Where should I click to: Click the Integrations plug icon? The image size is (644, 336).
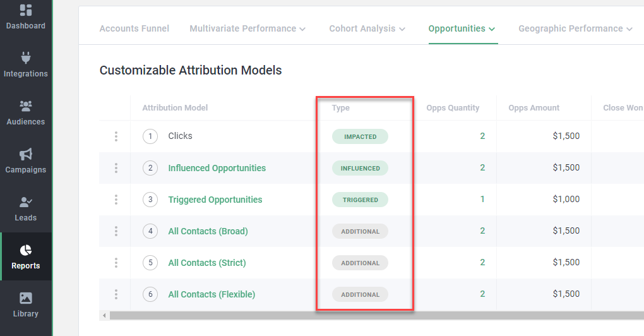(26, 58)
